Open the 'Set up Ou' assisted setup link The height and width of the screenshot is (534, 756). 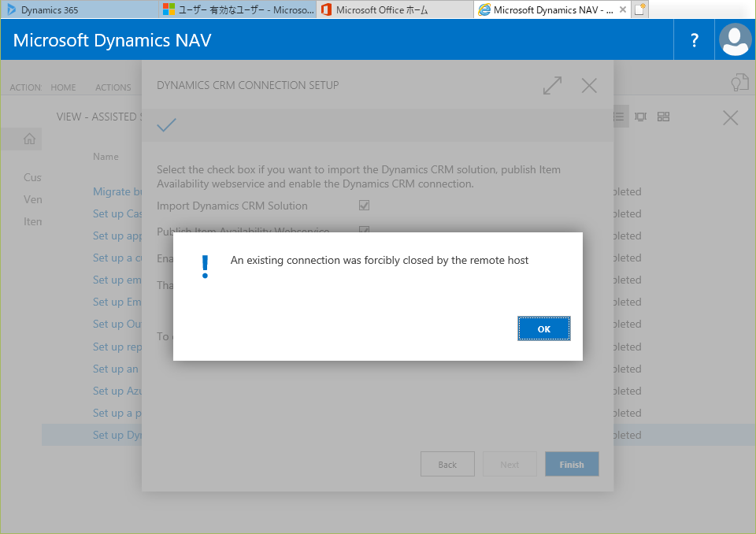(x=117, y=324)
